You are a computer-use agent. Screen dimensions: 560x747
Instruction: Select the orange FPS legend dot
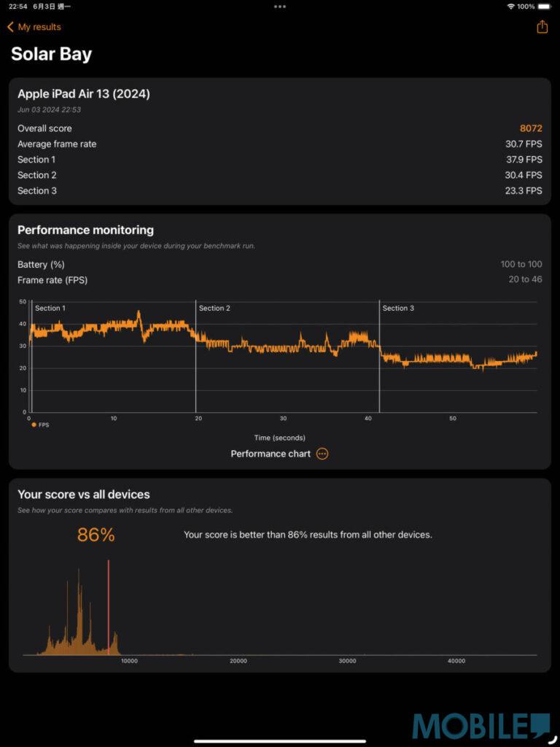point(34,425)
